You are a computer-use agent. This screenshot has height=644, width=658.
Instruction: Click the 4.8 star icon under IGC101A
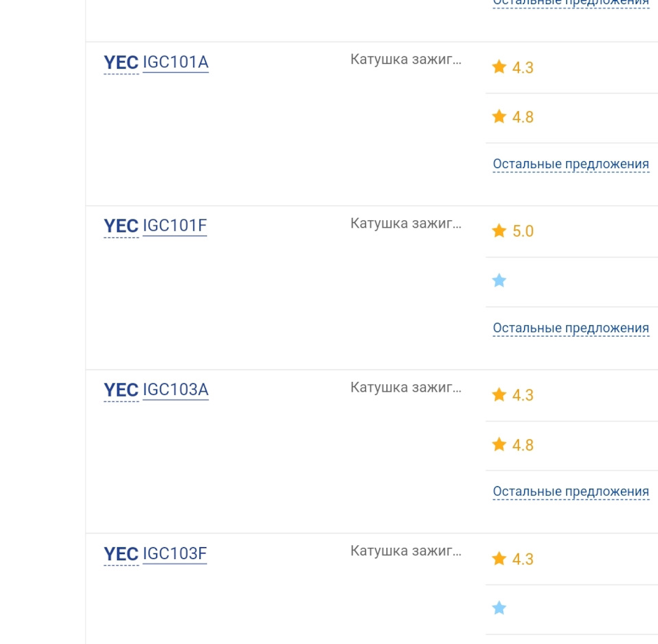pyautogui.click(x=499, y=117)
